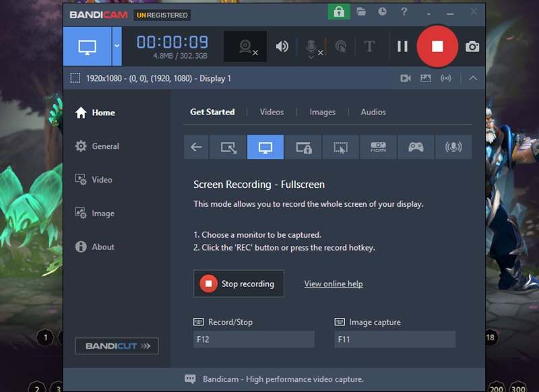The image size is (539, 392).
Task: Select HDMI device recording mode
Action: pos(378,147)
